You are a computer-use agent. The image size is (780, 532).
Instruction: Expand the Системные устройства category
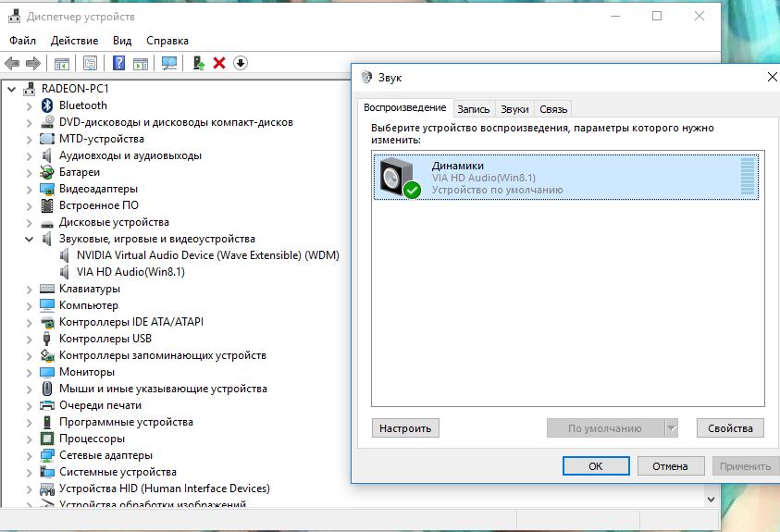[29, 473]
